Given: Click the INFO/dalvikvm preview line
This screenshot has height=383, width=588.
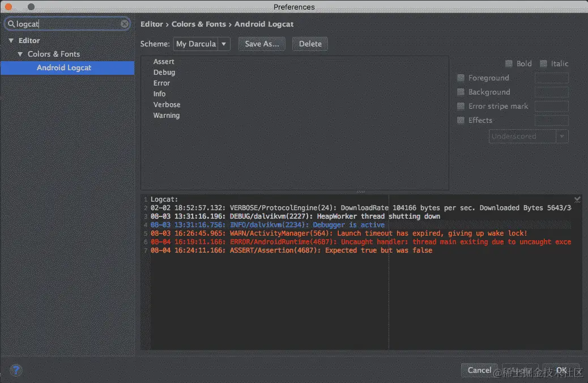Looking at the screenshot, I should [267, 225].
